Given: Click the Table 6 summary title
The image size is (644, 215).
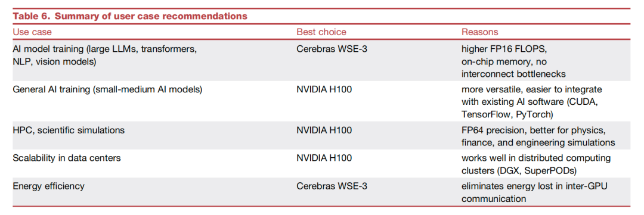Looking at the screenshot, I should [x=130, y=17].
